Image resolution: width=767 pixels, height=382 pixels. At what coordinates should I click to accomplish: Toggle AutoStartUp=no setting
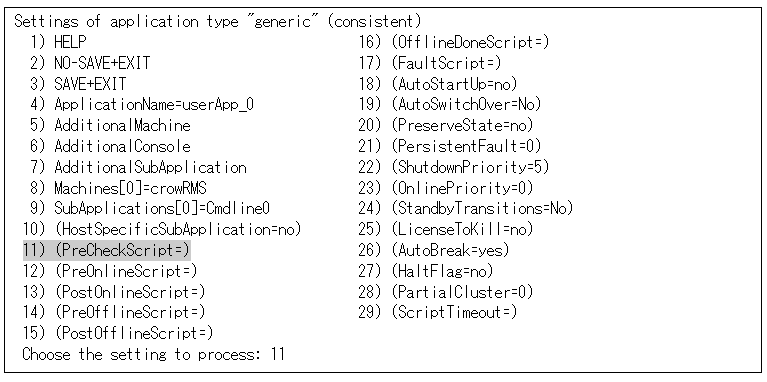(437, 84)
